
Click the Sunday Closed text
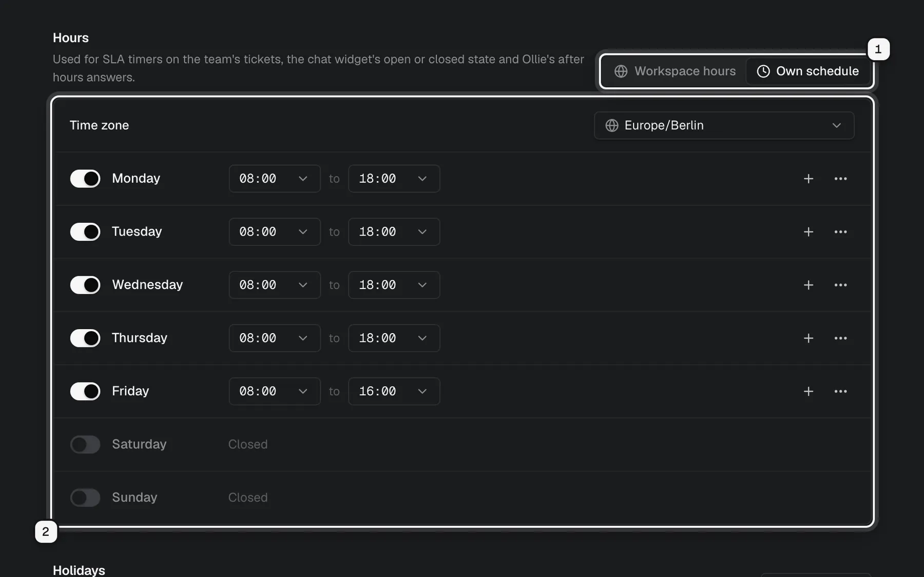248,497
